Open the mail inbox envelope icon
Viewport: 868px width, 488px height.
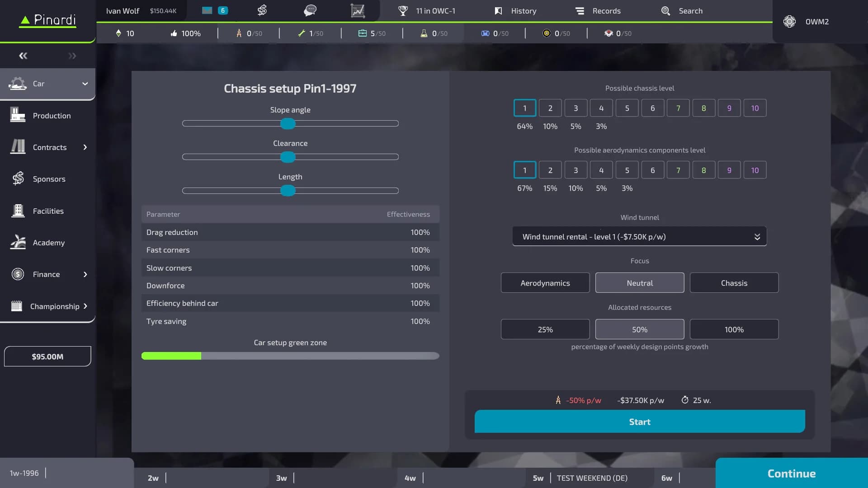click(207, 10)
